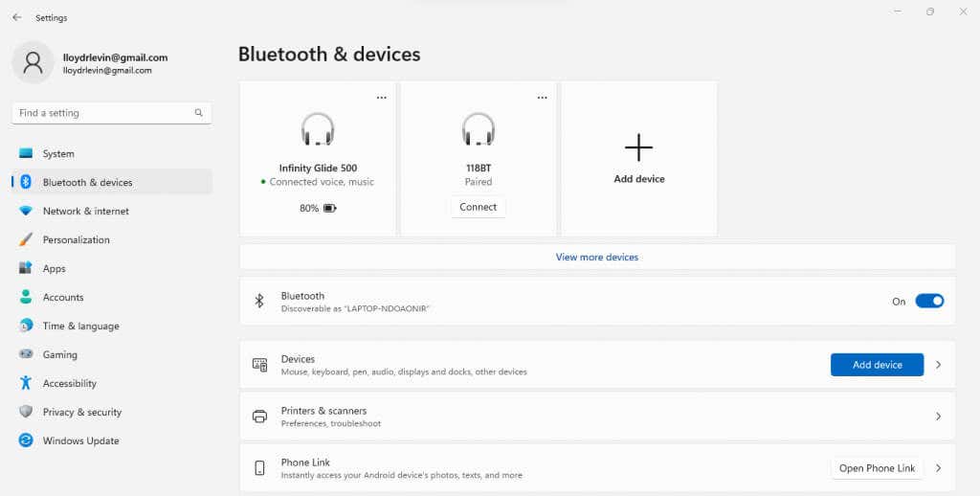Click the Personalization paintbrush icon
Viewport: 980px width, 496px height.
26,239
